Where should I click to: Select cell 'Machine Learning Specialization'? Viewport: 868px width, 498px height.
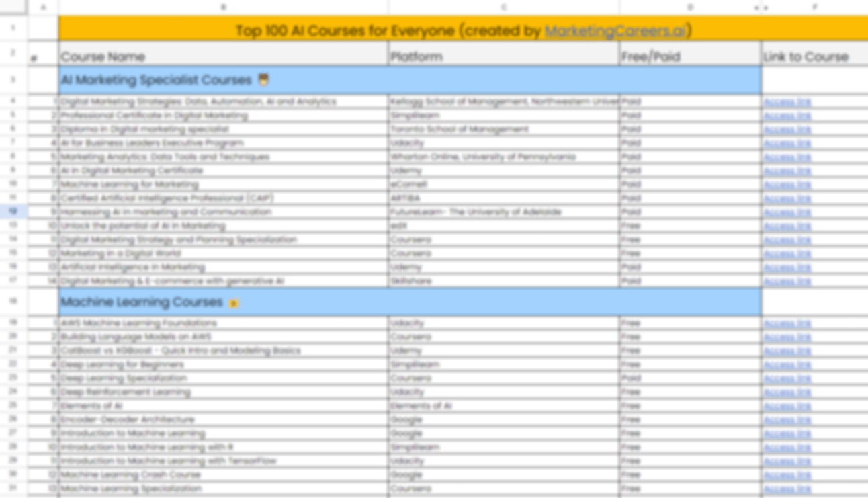[223, 489]
